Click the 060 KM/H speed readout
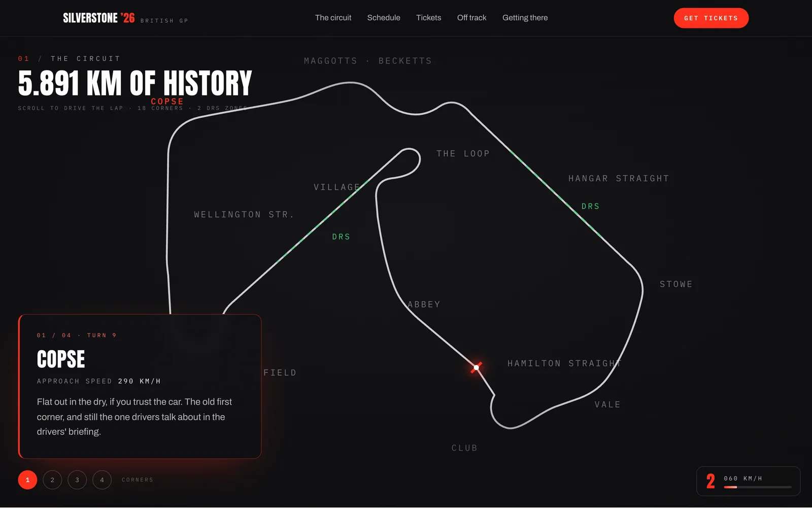Viewport: 812px width, 508px height. point(743,479)
